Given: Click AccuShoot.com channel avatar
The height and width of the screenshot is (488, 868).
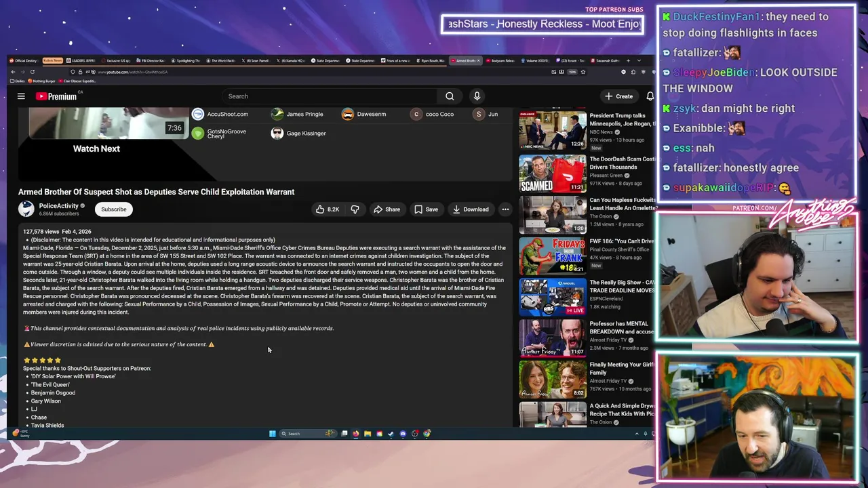Looking at the screenshot, I should tap(198, 114).
